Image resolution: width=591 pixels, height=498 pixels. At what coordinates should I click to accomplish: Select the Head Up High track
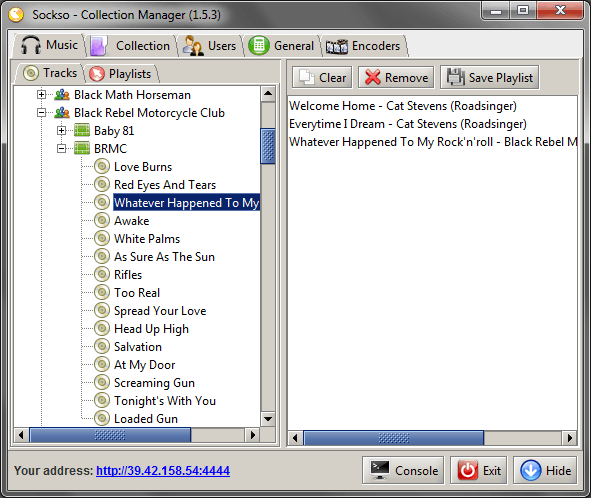tap(151, 329)
